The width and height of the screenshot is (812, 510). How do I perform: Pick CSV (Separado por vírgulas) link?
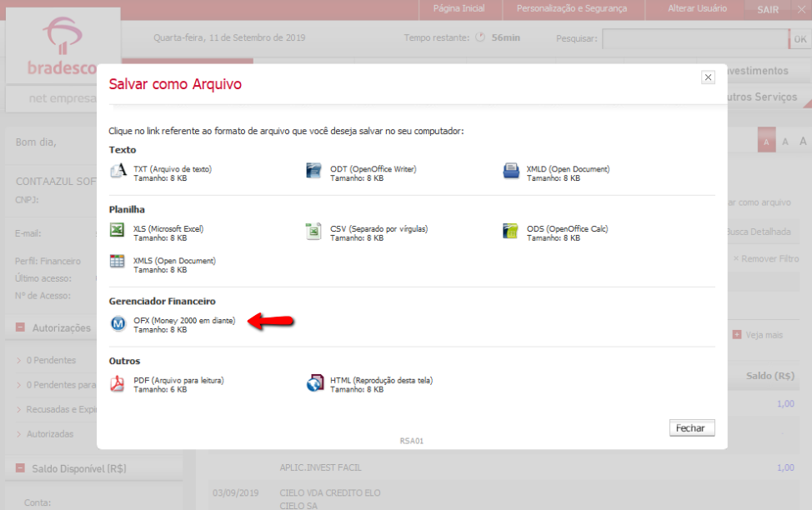[x=378, y=228]
